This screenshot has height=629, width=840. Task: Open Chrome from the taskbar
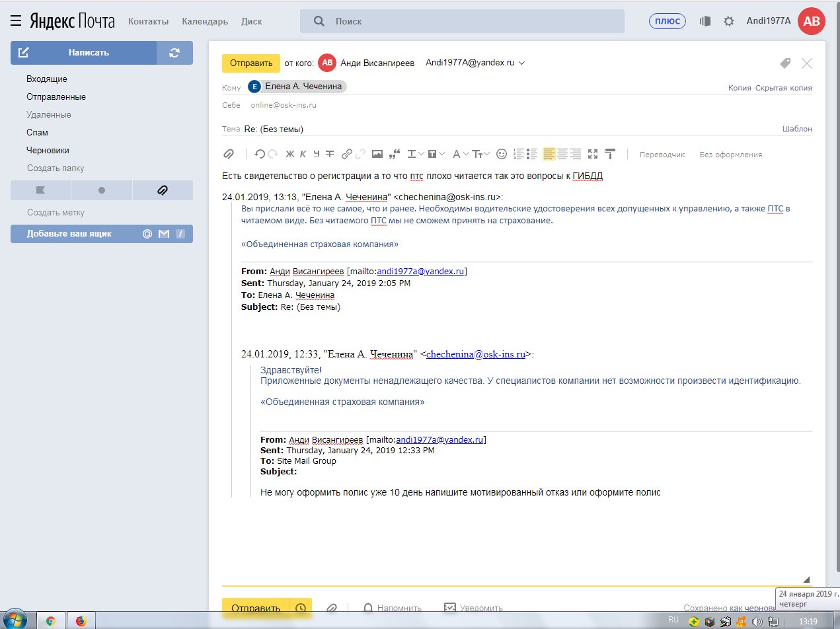(50, 621)
